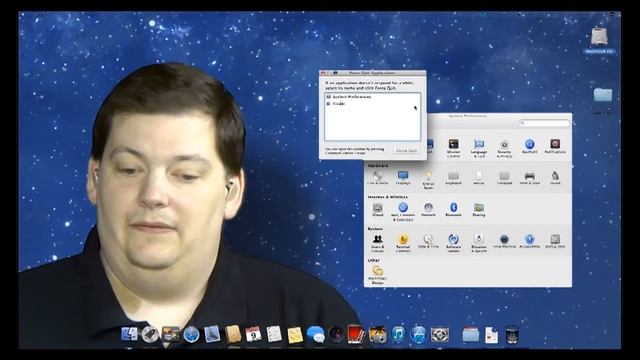Open the Mouse preference pane
This screenshot has width=640, height=360.
coord(479,178)
